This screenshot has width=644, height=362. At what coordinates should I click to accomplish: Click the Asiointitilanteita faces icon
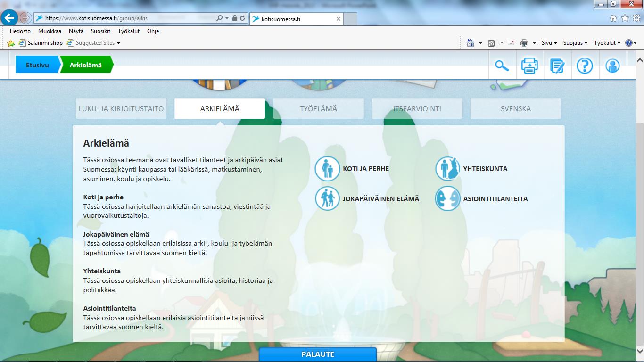pos(447,198)
